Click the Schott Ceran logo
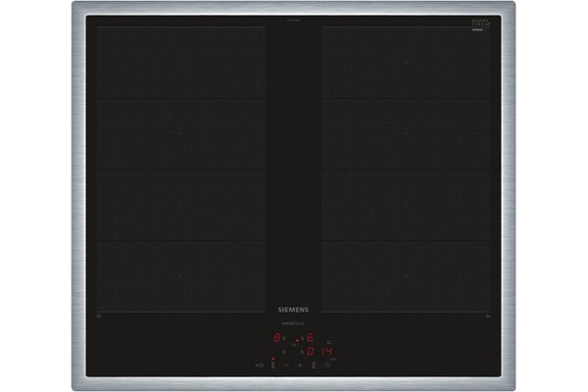588x392 pixels. tap(481, 24)
